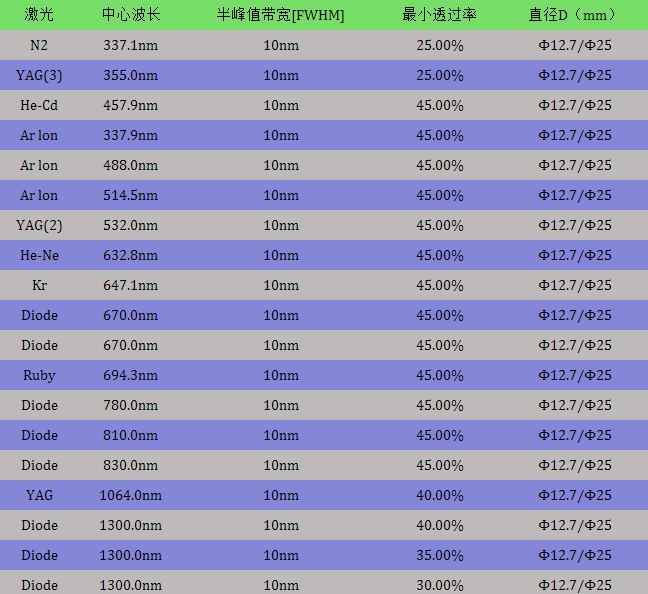Select Ar Ion cell in the 337.9nm row
Screen dimensions: 648x594
tap(39, 135)
